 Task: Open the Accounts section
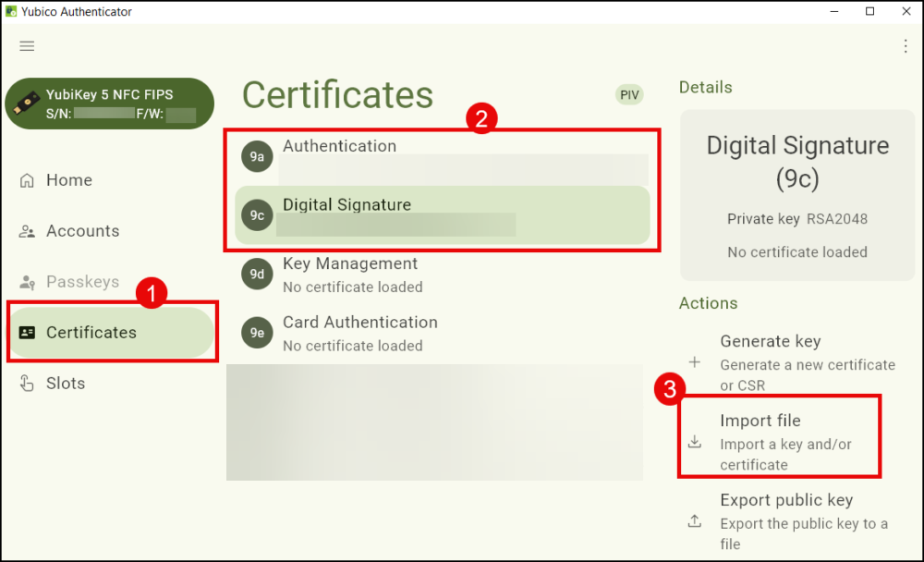82,231
